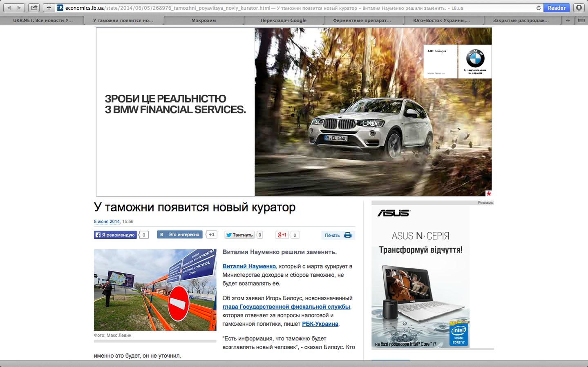
Task: Go back with the Safari back arrow
Action: tap(9, 8)
